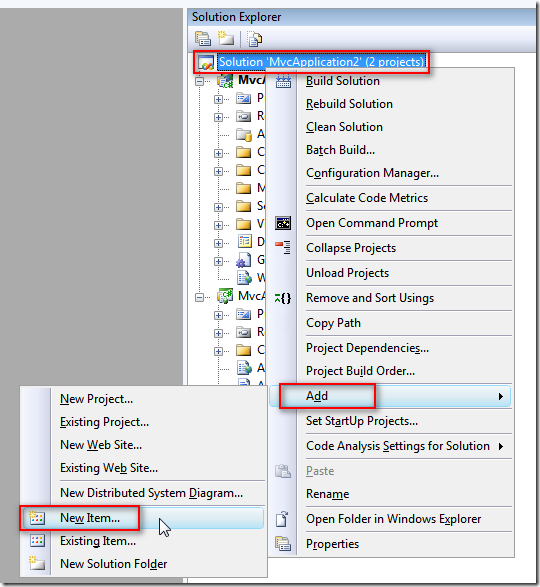Select the Solution 'MvcApplication2' root node
This screenshot has height=587, width=540.
tap(321, 62)
